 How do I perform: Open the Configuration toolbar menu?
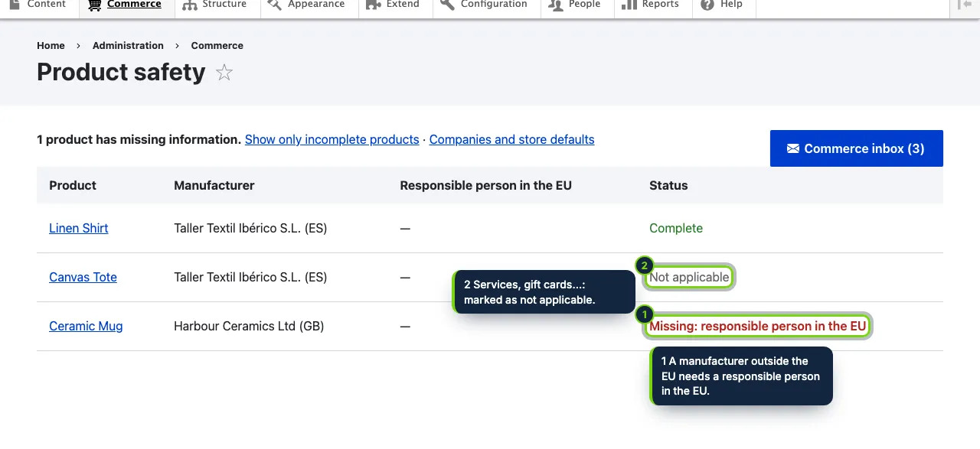pos(485,5)
